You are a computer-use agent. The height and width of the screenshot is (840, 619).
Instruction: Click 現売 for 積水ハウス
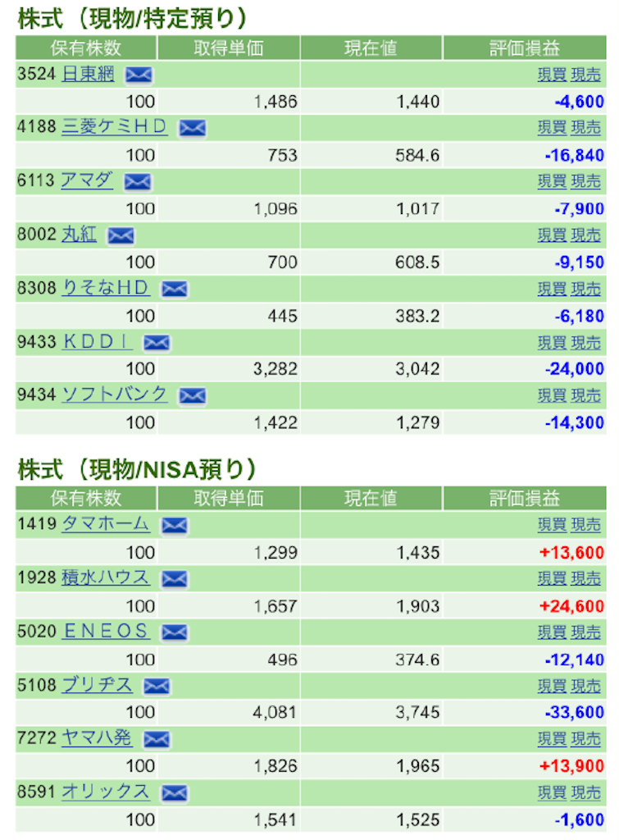[x=586, y=578]
